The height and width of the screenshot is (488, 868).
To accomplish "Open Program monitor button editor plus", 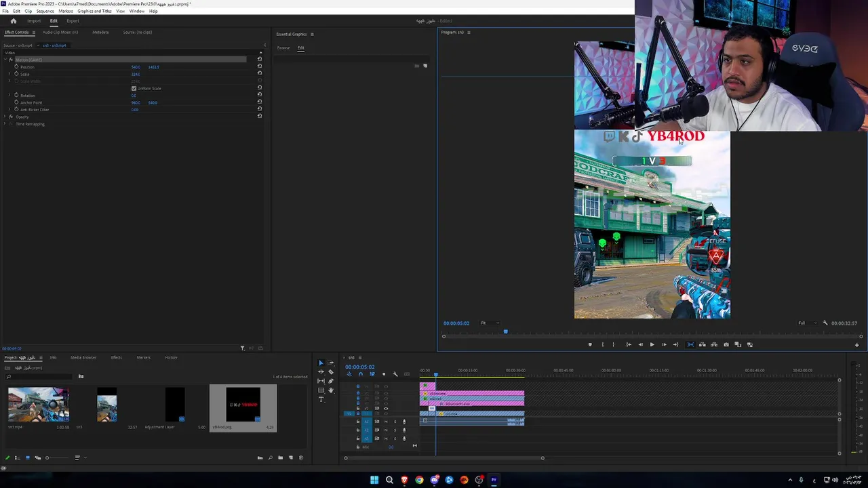I will point(856,345).
